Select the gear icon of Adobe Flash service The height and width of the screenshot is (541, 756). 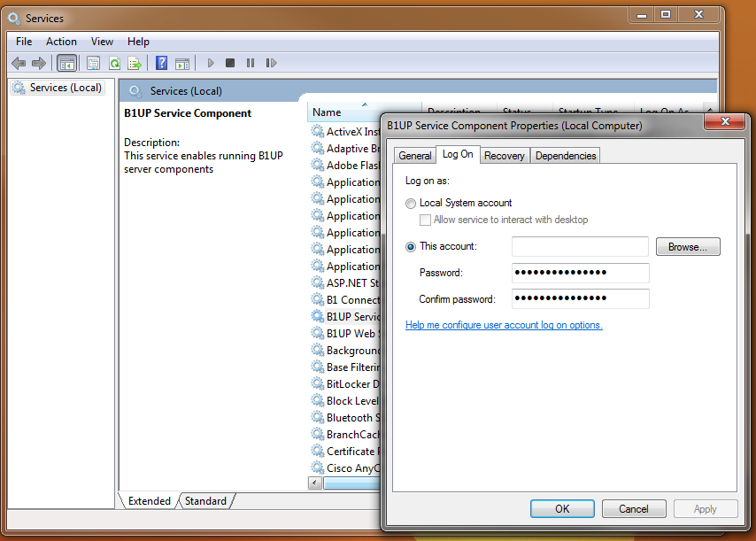(x=317, y=165)
